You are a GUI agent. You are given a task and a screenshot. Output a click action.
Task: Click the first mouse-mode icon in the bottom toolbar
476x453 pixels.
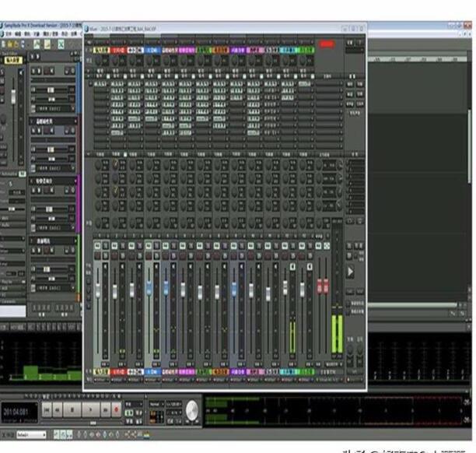57,435
